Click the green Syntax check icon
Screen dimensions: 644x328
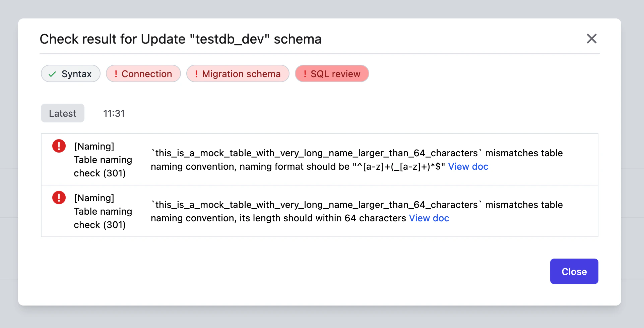52,74
